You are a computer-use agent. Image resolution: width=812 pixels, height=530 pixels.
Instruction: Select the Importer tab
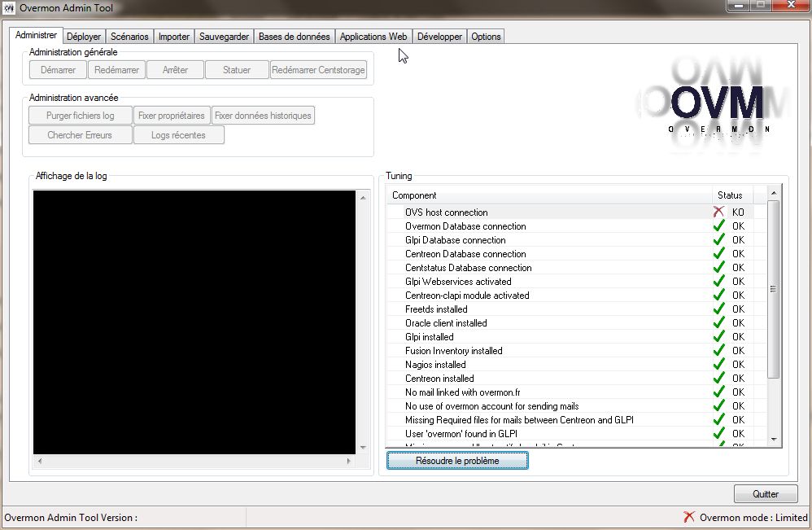click(173, 37)
